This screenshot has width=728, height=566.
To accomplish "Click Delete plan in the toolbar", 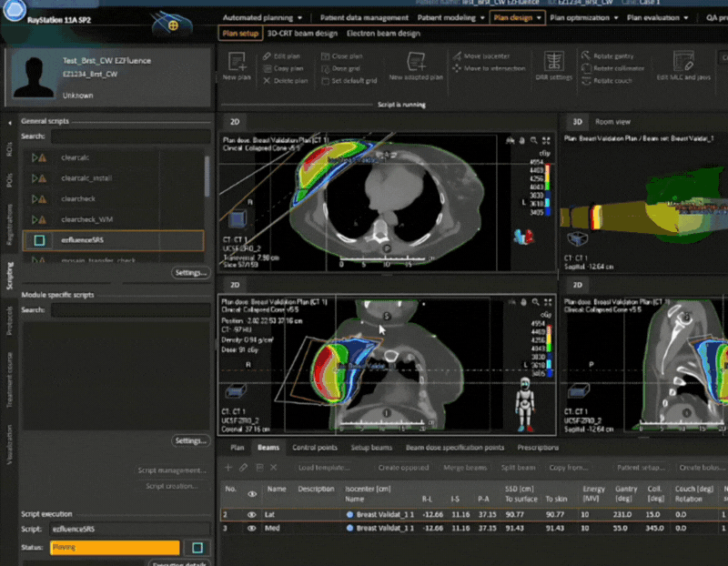I will (x=285, y=81).
